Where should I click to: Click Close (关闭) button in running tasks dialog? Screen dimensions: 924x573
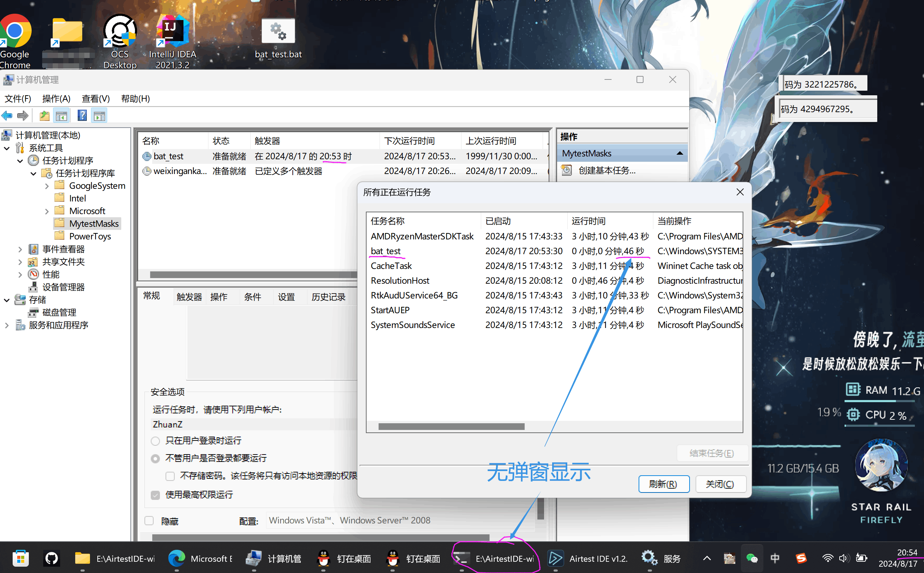pos(721,484)
